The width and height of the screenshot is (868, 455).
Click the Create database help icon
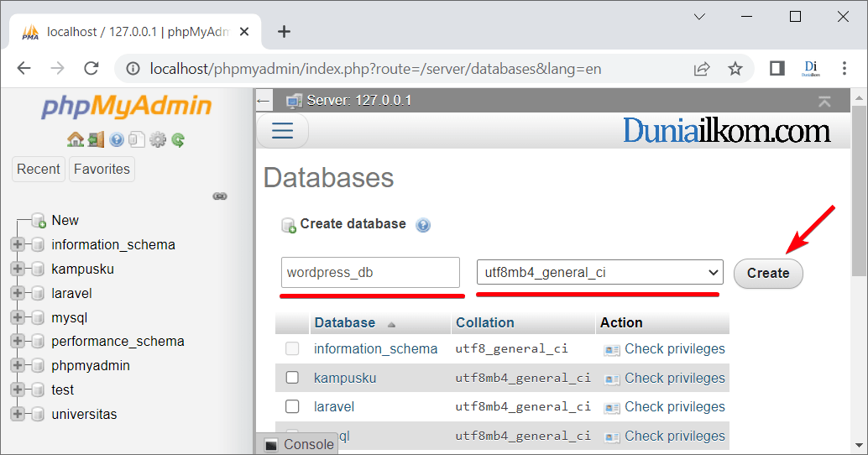point(423,225)
